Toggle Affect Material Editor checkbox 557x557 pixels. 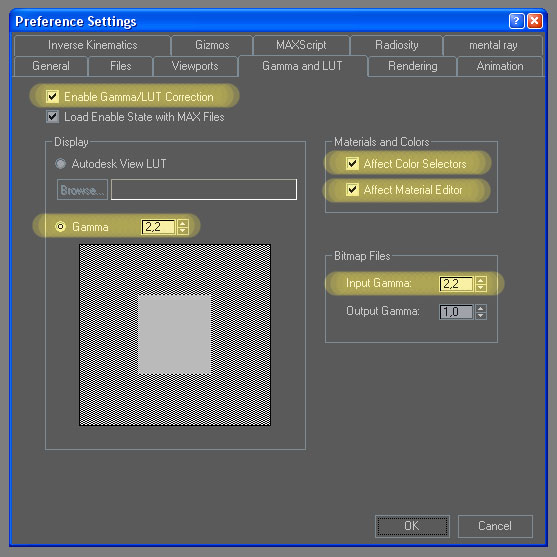(352, 190)
